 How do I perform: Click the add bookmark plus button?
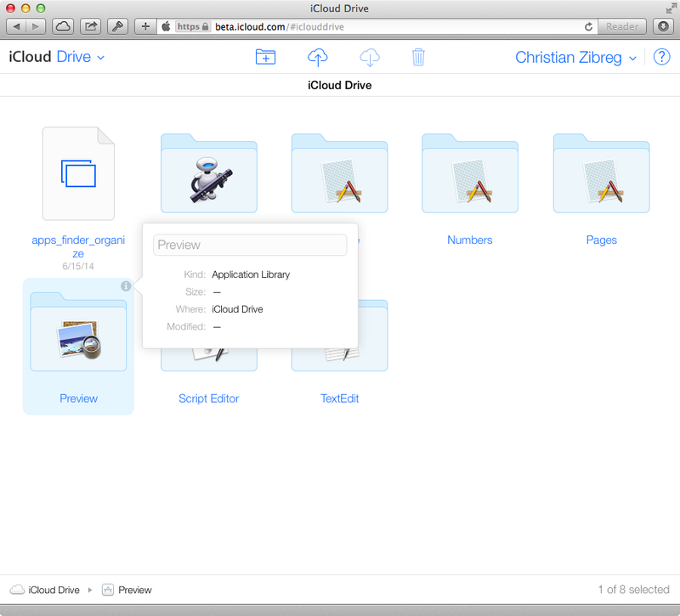pyautogui.click(x=145, y=26)
